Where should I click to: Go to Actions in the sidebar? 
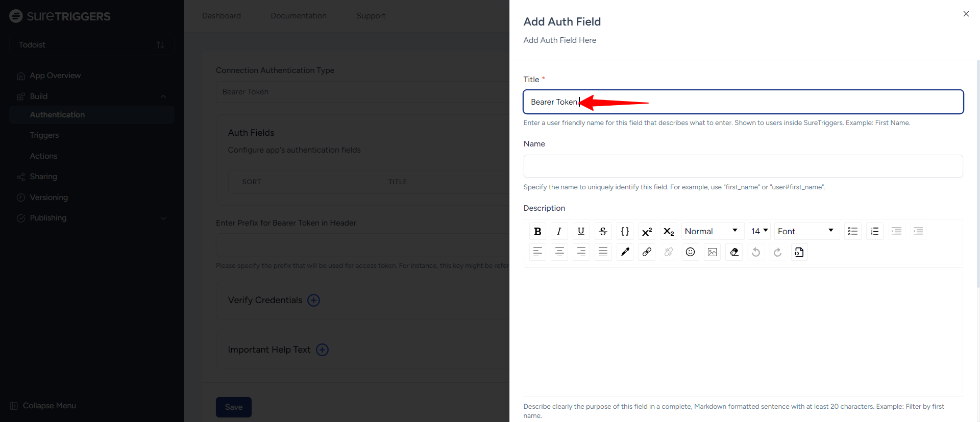pos(43,156)
